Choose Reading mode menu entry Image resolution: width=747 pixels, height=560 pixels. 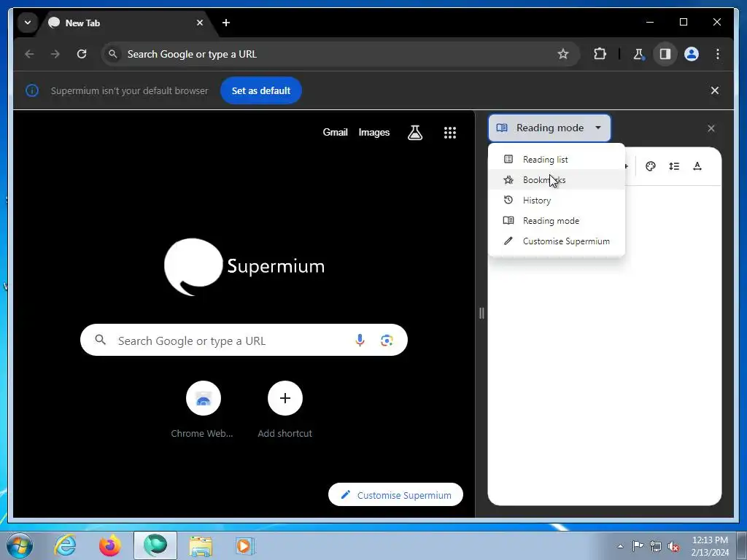point(557,221)
